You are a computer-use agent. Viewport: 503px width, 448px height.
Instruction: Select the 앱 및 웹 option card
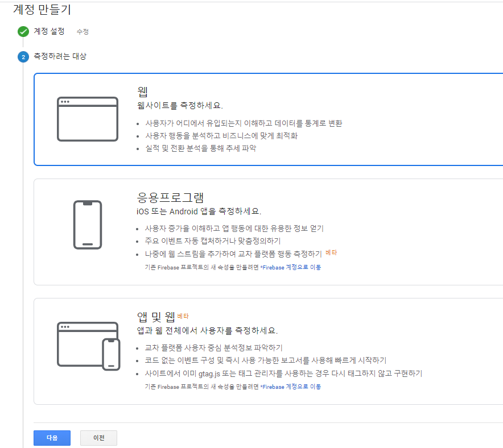point(268,351)
